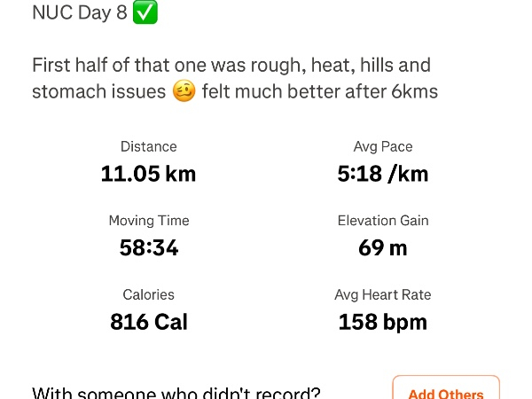Viewport: 532px width, 399px height.
Task: Click the Elevation Gain label
Action: click(x=383, y=221)
